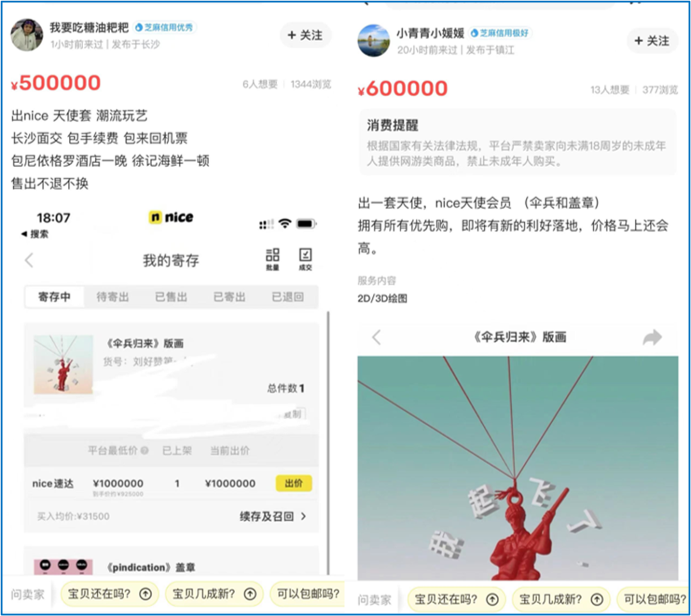Switch to the 待寄出 tab
Screen dimensions: 691x616
[x=113, y=297]
